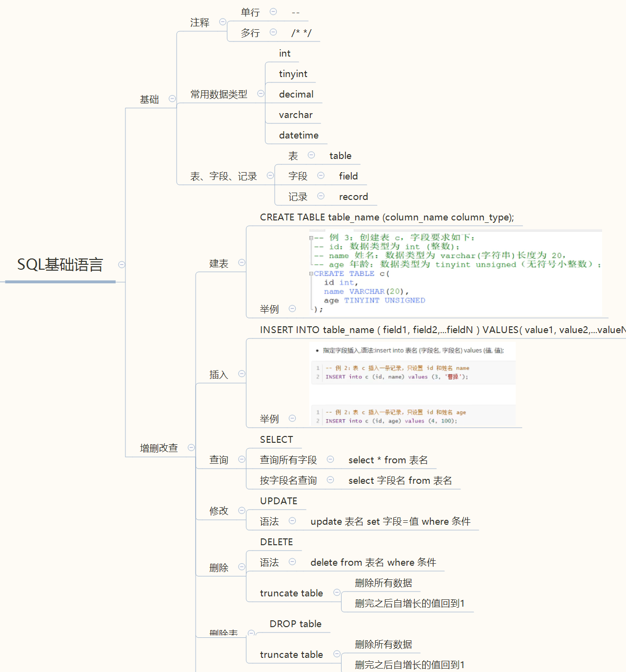This screenshot has height=672, width=626.
Task: Select the datetime data type node
Action: [x=299, y=135]
